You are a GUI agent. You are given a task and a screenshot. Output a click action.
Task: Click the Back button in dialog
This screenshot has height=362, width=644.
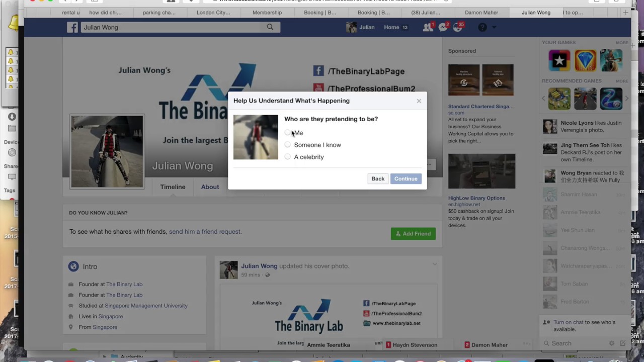(x=378, y=178)
